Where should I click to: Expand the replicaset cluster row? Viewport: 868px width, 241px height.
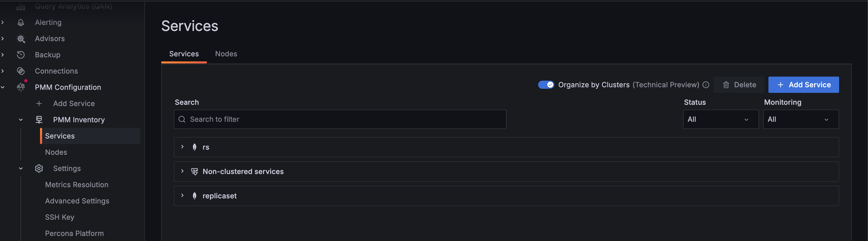coord(182,195)
